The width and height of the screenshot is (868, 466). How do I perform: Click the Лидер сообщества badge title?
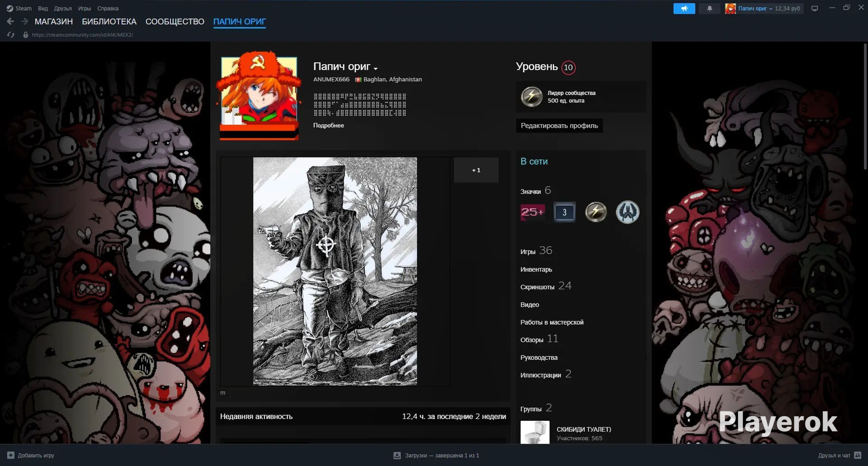571,93
